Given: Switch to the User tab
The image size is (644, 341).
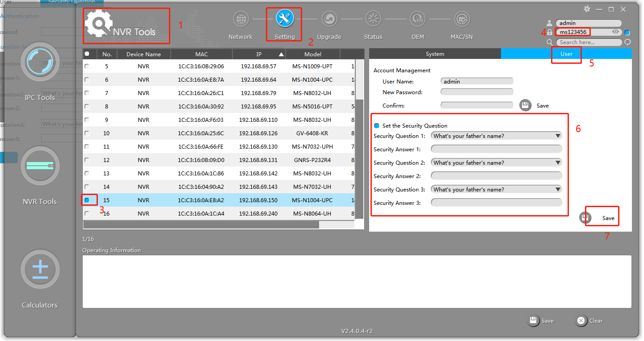Looking at the screenshot, I should point(566,54).
